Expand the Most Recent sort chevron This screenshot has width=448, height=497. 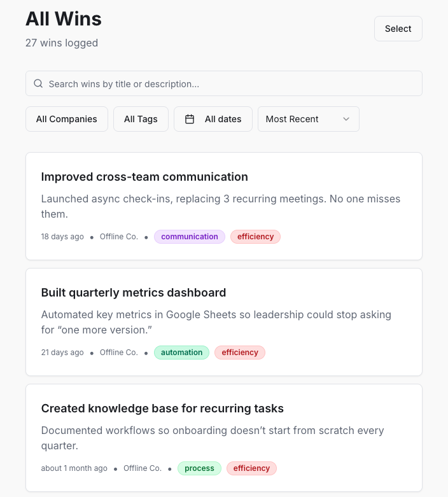pos(346,119)
